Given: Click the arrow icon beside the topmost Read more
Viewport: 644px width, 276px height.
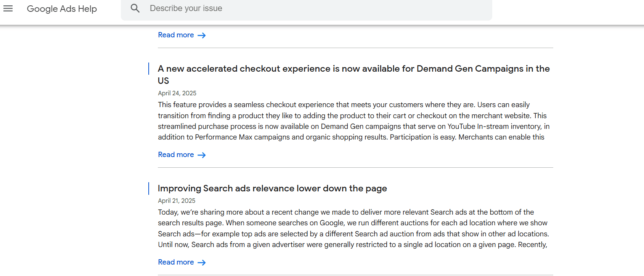Looking at the screenshot, I should 202,35.
